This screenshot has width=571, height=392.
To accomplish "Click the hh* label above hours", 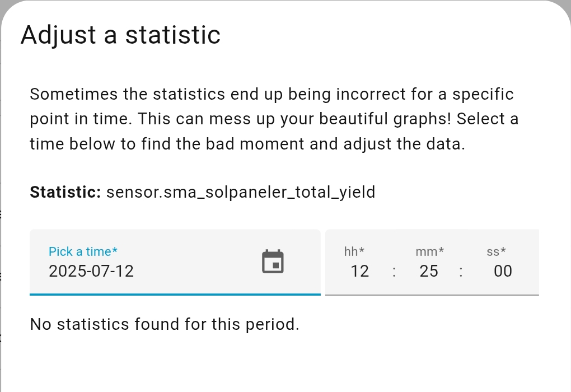I will (x=354, y=252).
